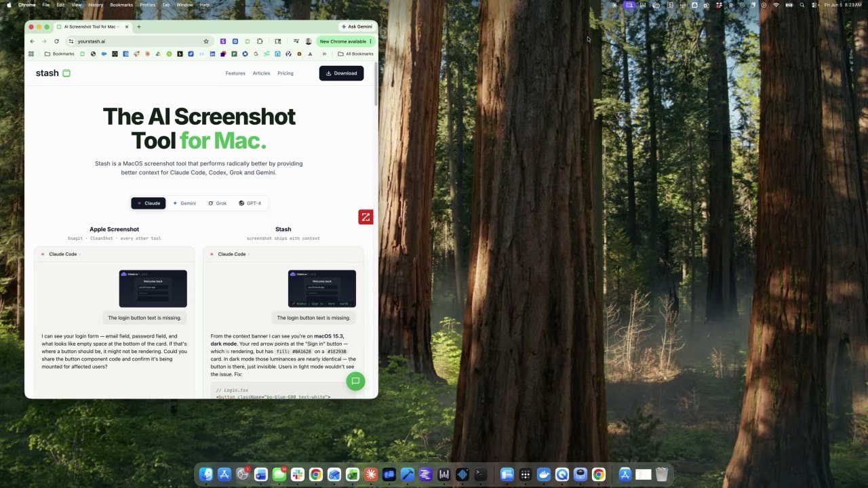Click the red floating widget at the page edge
The height and width of the screenshot is (488, 868).
pos(366,217)
